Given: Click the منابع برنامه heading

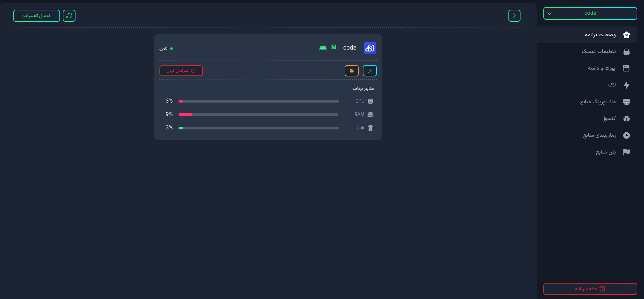Looking at the screenshot, I should (363, 88).
